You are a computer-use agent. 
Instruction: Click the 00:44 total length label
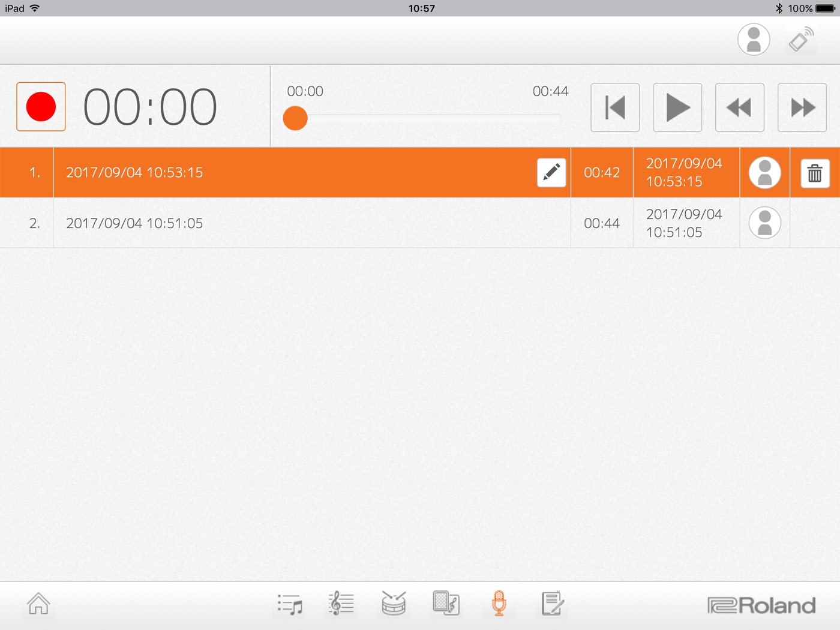click(550, 91)
